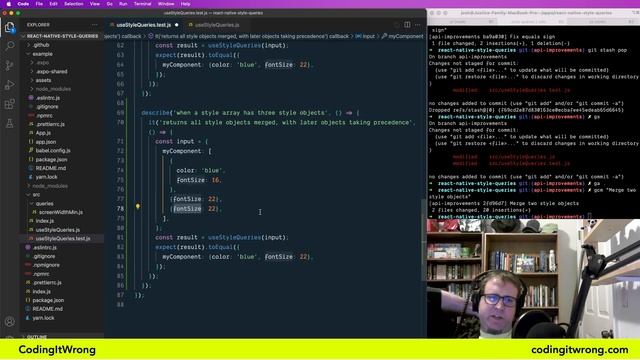Expand the .github folder
640x360 pixels.
pyautogui.click(x=41, y=45)
